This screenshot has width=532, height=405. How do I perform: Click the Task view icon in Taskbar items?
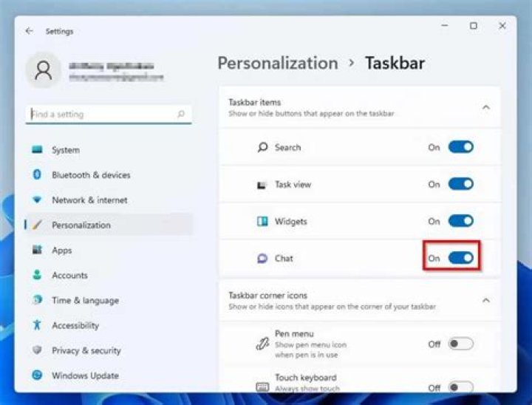pyautogui.click(x=262, y=185)
